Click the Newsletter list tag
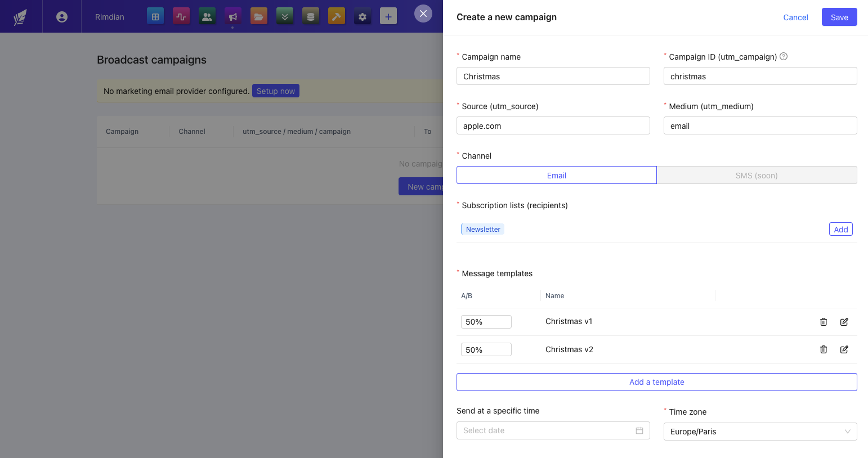 pos(482,229)
